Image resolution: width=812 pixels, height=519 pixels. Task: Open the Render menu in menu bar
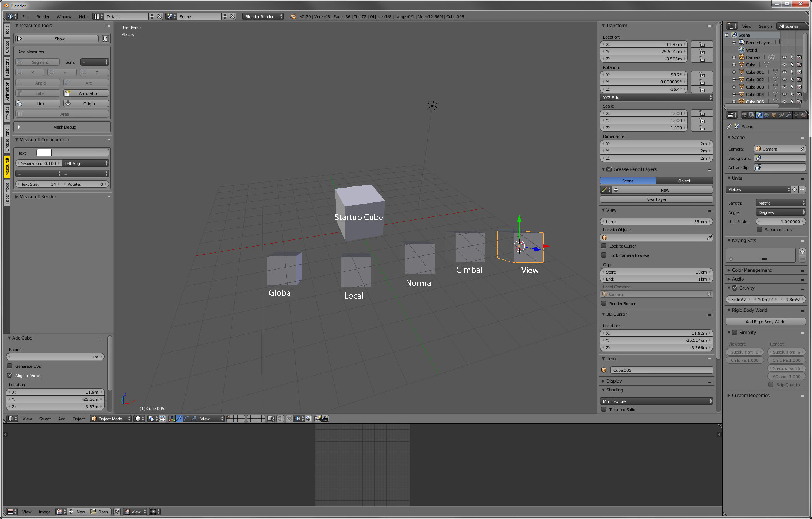pyautogui.click(x=42, y=16)
